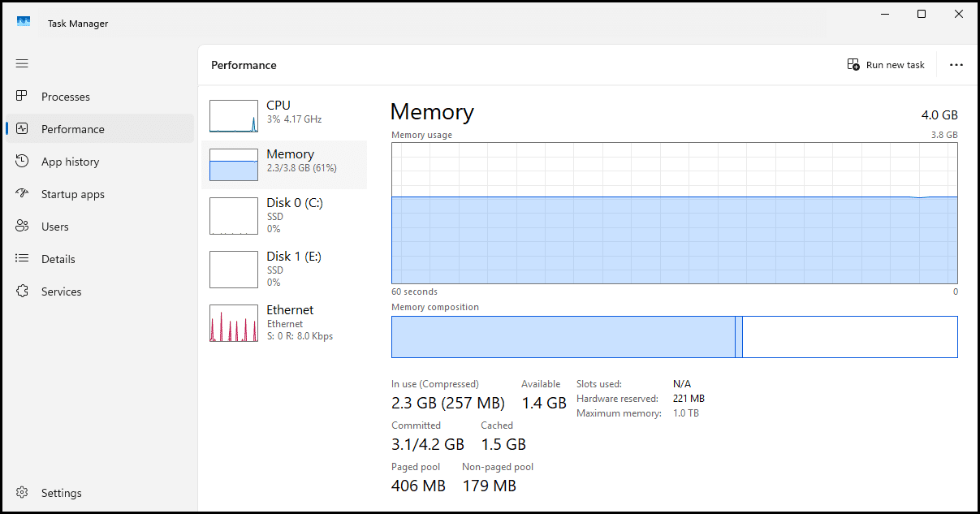Click the Startup apps speedometer icon
This screenshot has height=514, width=980.
tap(23, 193)
